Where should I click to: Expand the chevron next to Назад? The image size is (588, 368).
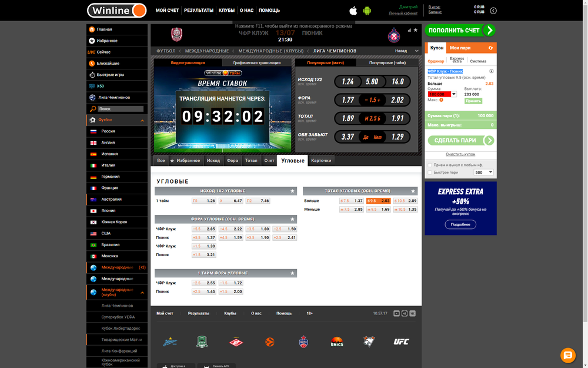pyautogui.click(x=417, y=51)
